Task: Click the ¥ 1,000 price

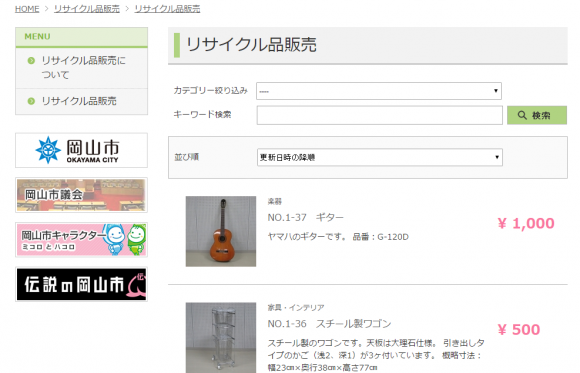Action: (526, 224)
